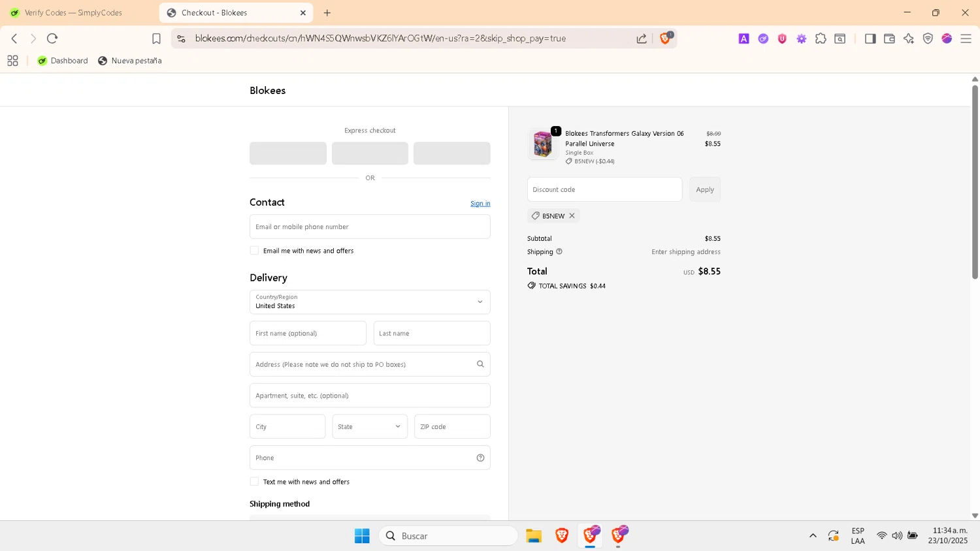The height and width of the screenshot is (551, 980).
Task: Open the Nueva pestaña bookmark
Action: [x=130, y=61]
